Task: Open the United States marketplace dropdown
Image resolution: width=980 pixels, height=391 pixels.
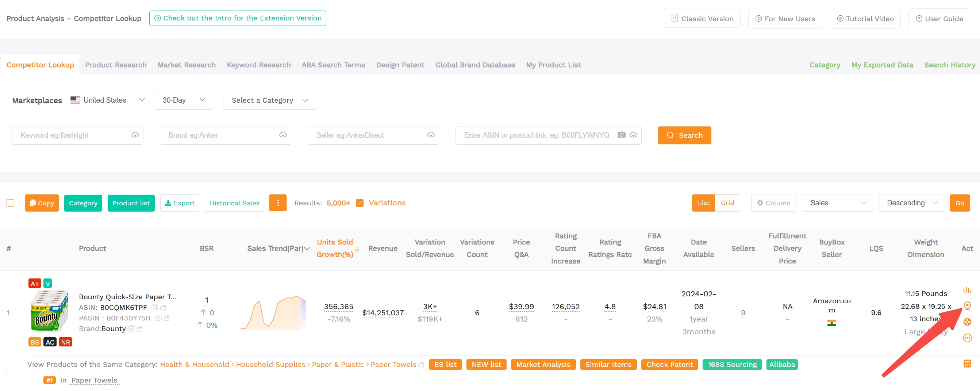Action: [108, 100]
